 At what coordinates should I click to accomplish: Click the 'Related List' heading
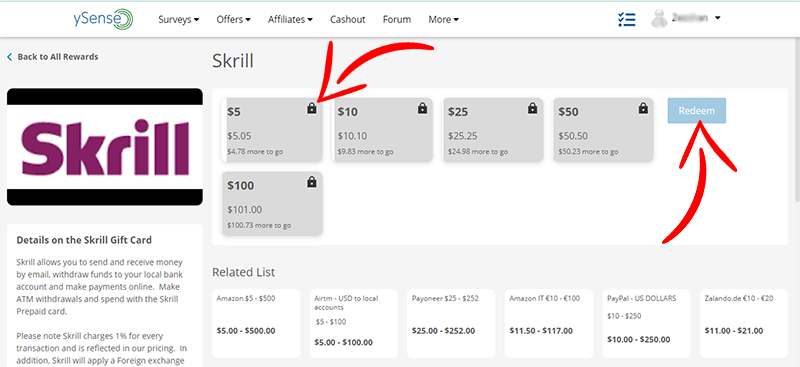coord(243,272)
